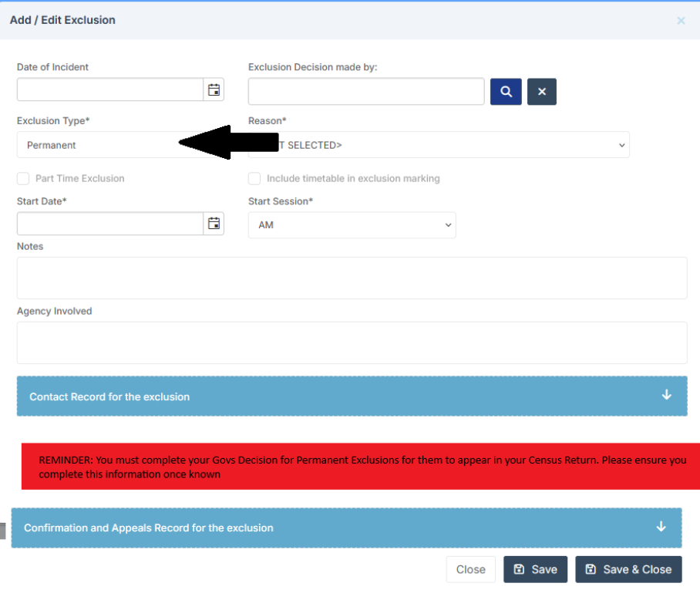Click Save & Close
This screenshot has width=700, height=600.
click(x=628, y=569)
